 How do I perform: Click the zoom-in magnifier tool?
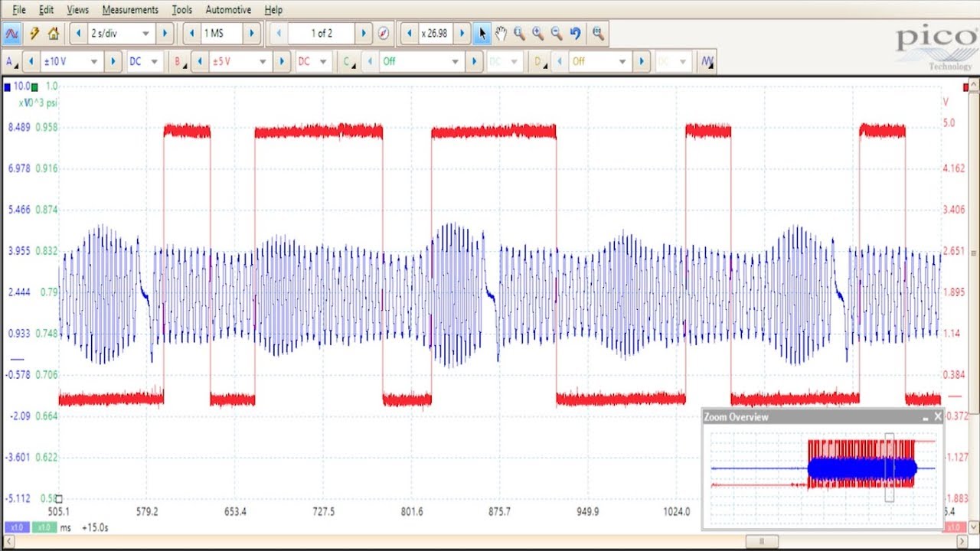tap(537, 34)
